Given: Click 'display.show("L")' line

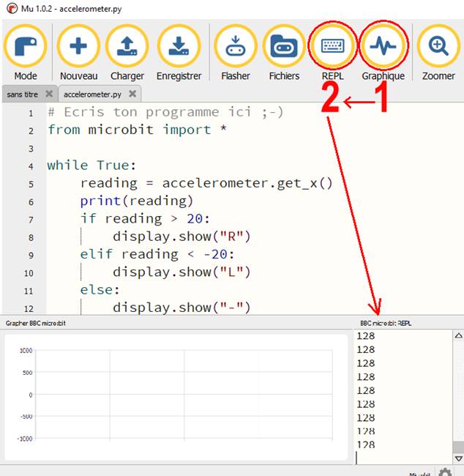Looking at the screenshot, I should pos(182,272).
